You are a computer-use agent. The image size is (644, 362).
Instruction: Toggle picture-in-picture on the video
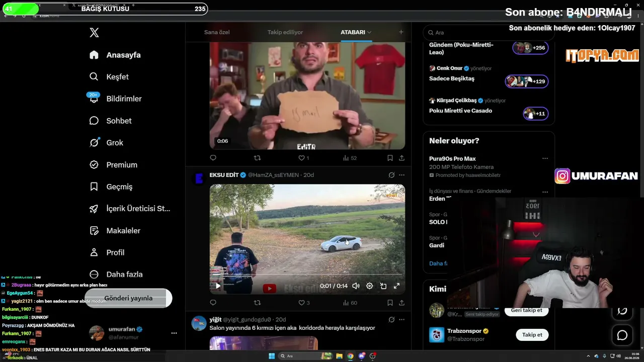coord(383,286)
